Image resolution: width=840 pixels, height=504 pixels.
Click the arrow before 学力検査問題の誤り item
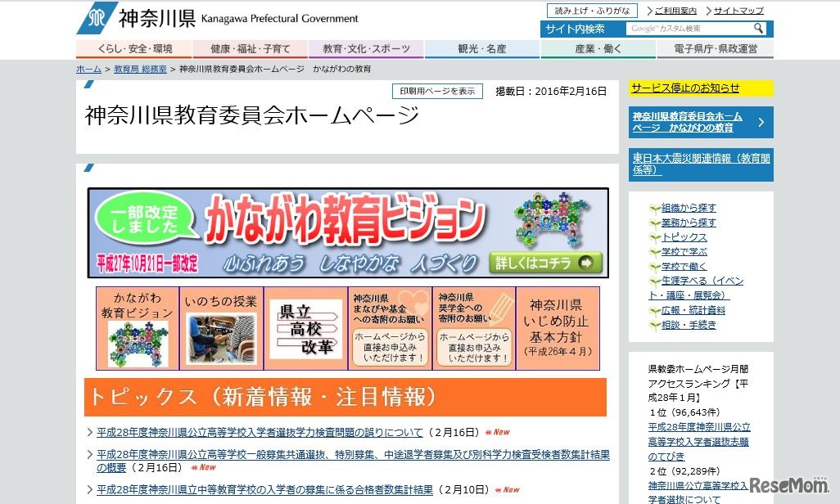[90, 432]
